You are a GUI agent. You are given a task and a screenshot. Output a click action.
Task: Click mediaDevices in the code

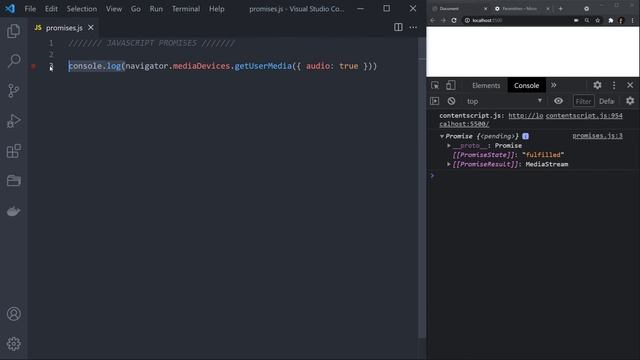(x=201, y=66)
